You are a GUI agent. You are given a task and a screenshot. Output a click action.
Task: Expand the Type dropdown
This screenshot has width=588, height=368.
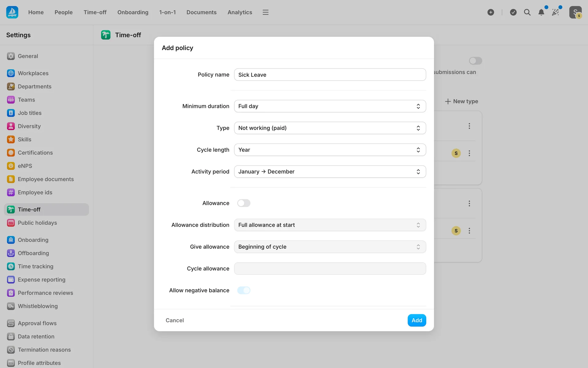pyautogui.click(x=330, y=128)
